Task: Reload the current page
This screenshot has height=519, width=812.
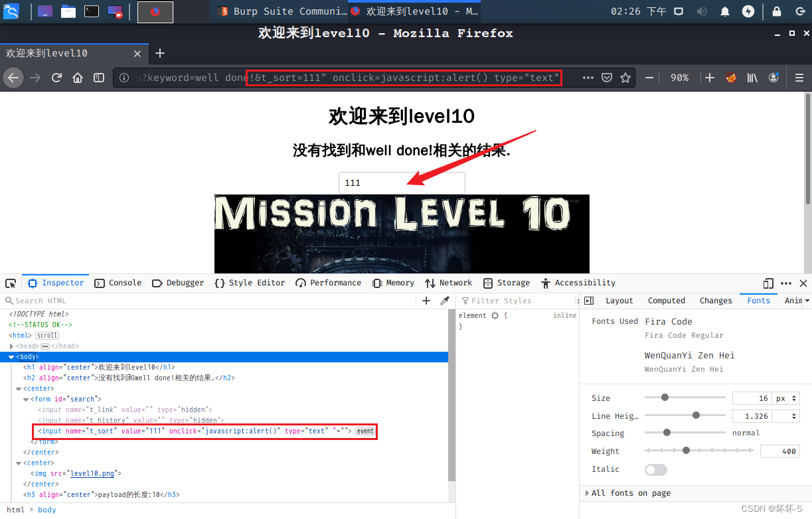Action: tap(56, 78)
